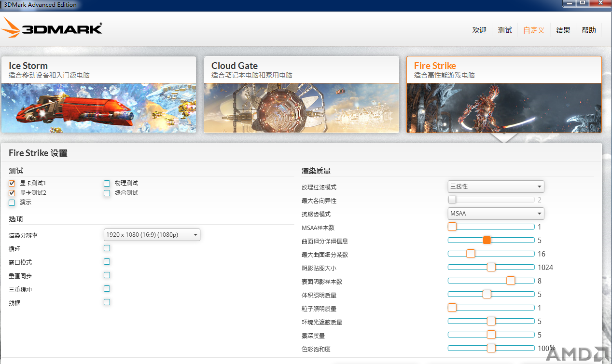Select the Cloud Gate benchmark card
The image size is (612, 364).
pyautogui.click(x=301, y=94)
